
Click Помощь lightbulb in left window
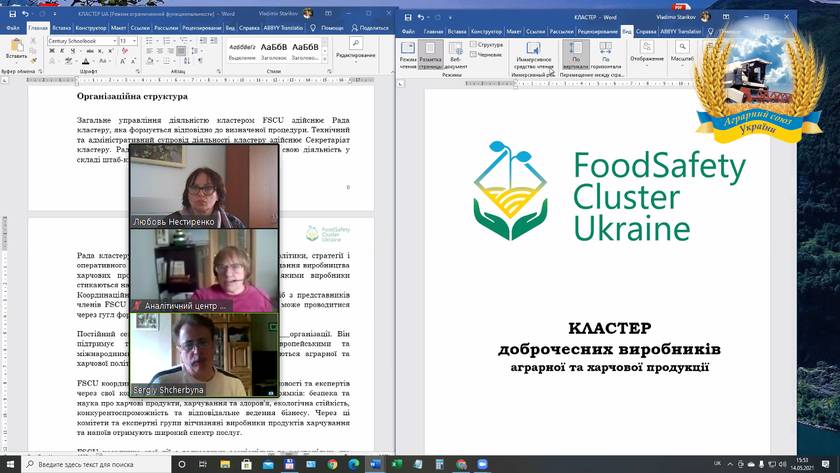[x=327, y=28]
